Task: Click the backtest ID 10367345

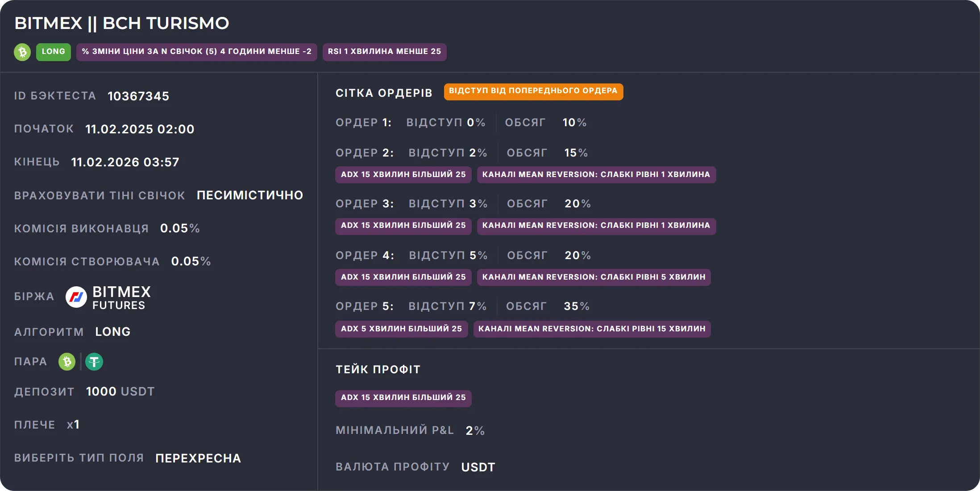Action: (138, 96)
